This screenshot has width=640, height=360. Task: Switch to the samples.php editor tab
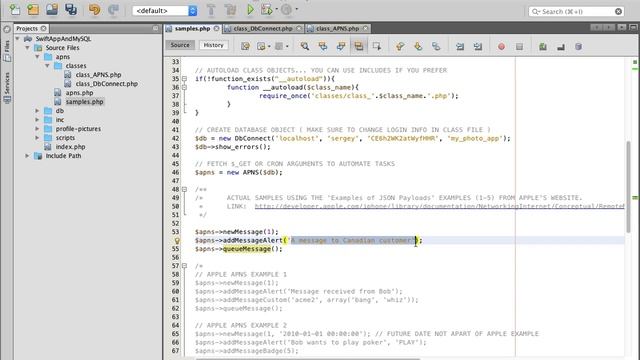[192, 28]
